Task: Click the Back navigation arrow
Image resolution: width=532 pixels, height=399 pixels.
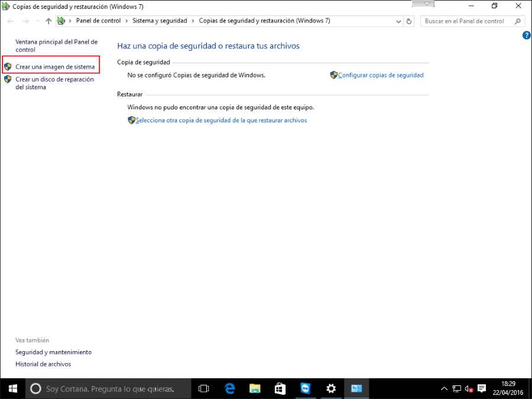Action: 11,21
